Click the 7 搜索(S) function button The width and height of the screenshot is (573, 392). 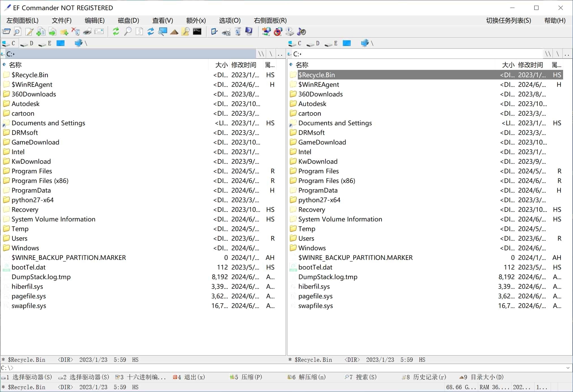[361, 377]
